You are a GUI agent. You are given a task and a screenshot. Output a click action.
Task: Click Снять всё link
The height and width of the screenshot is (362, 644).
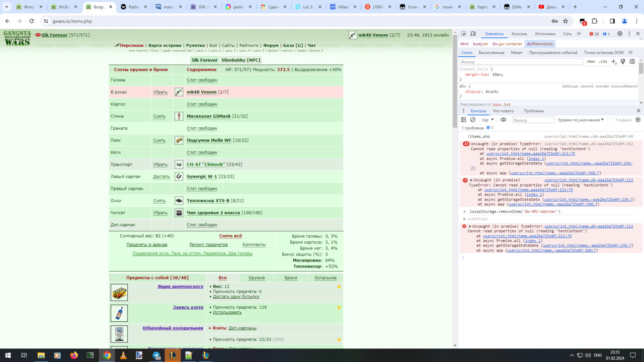coord(230,236)
